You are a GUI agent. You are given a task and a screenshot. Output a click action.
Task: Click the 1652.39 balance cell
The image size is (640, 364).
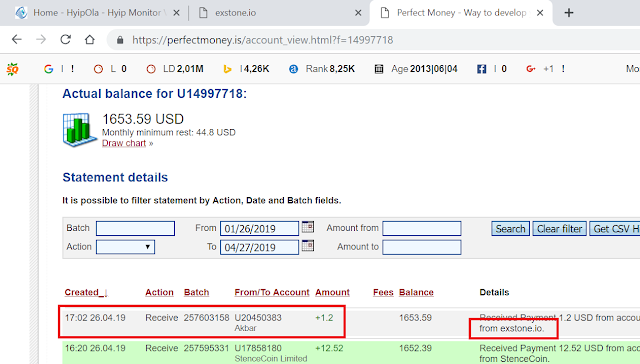pyautogui.click(x=415, y=348)
